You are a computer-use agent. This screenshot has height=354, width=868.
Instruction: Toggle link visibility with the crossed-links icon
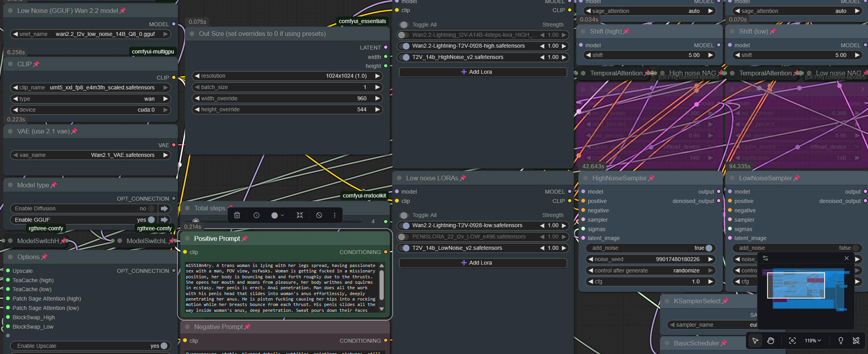(856, 341)
